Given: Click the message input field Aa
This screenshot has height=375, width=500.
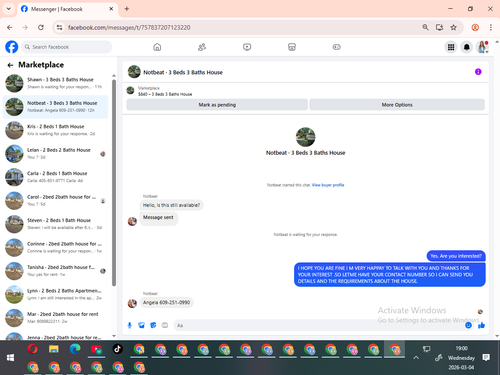Looking at the screenshot, I should pyautogui.click(x=318, y=325).
